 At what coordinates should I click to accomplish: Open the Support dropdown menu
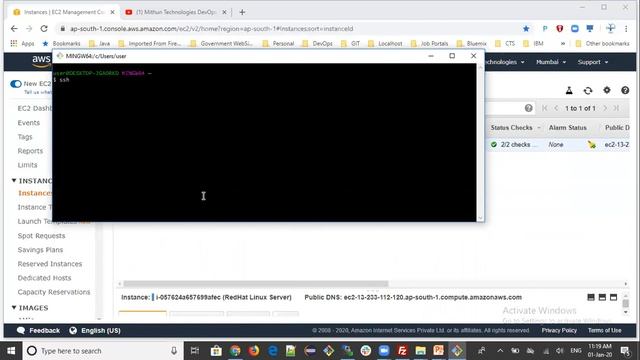[593, 62]
